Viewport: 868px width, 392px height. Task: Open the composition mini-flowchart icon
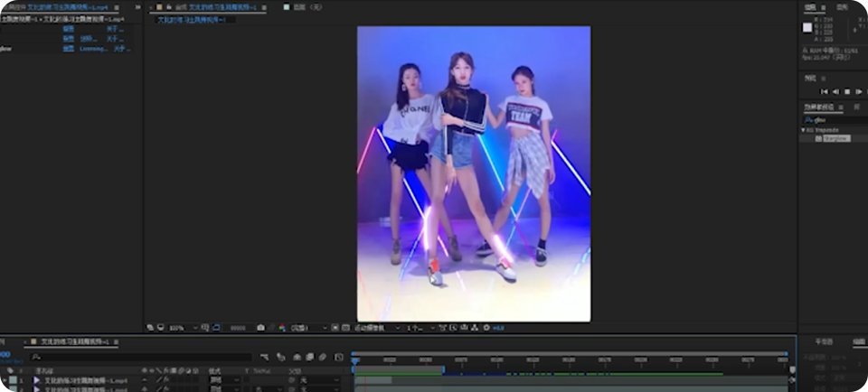tap(264, 357)
